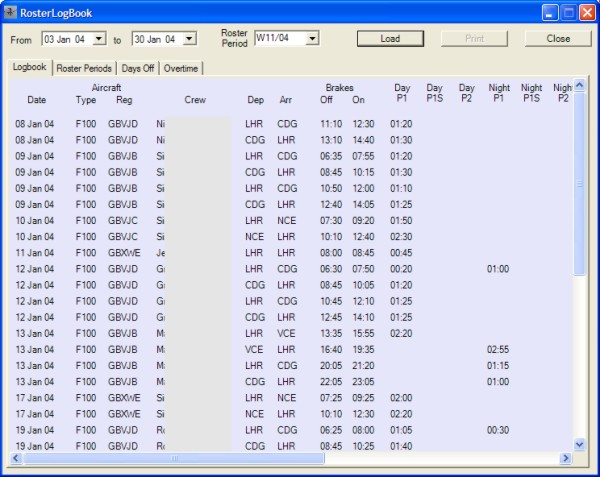This screenshot has height=477, width=600.
Task: Open the Overtime tab
Action: [181, 68]
